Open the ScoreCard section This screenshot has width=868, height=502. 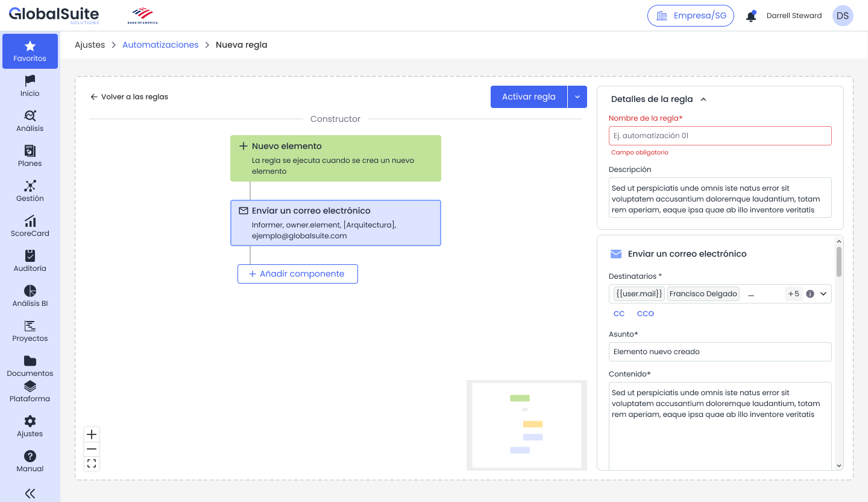(x=30, y=226)
